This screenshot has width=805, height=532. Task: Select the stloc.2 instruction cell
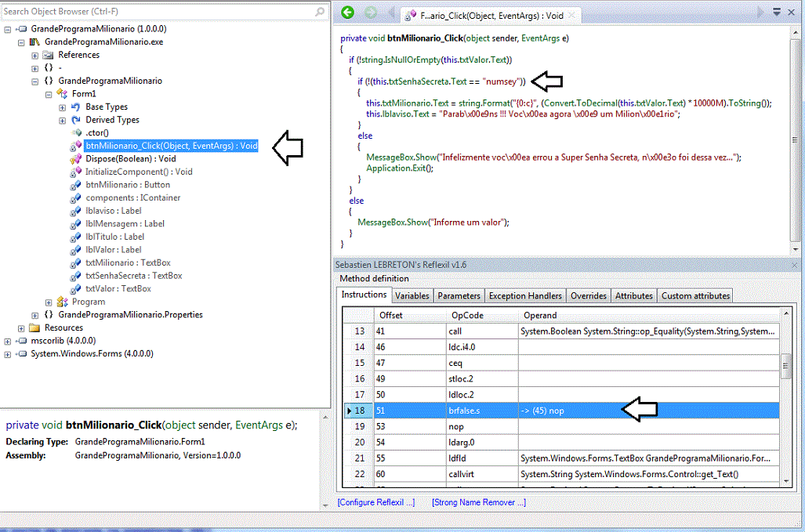tap(483, 379)
